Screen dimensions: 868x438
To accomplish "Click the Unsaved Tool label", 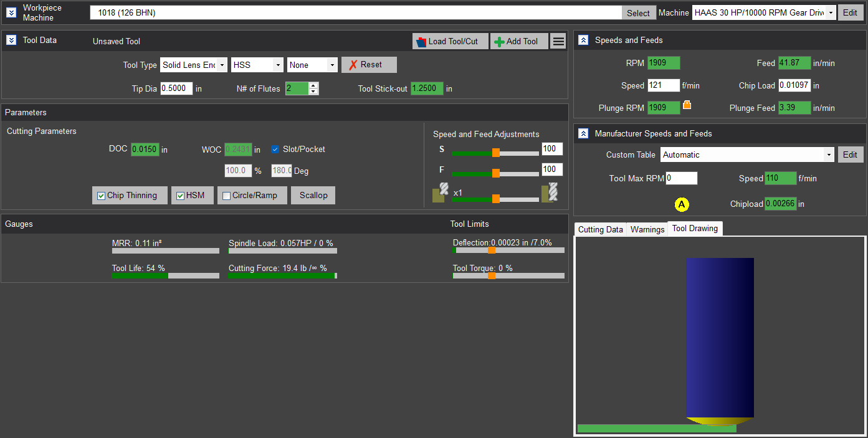I will tap(117, 42).
